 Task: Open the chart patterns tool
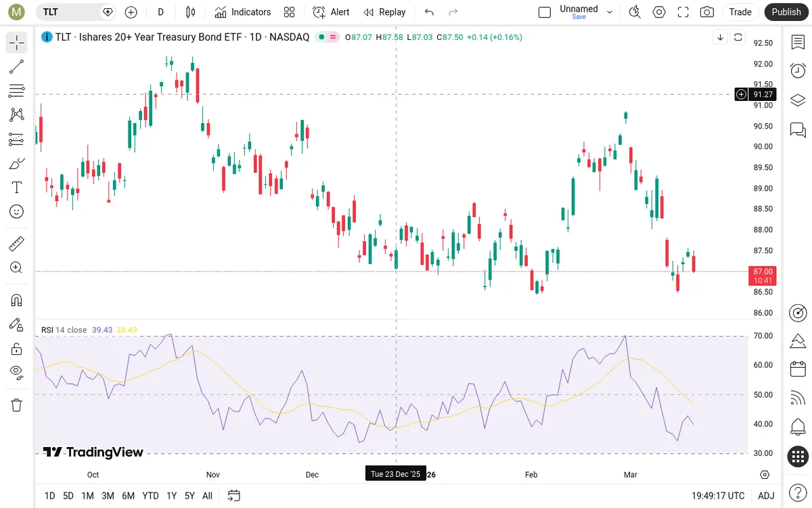(x=17, y=114)
